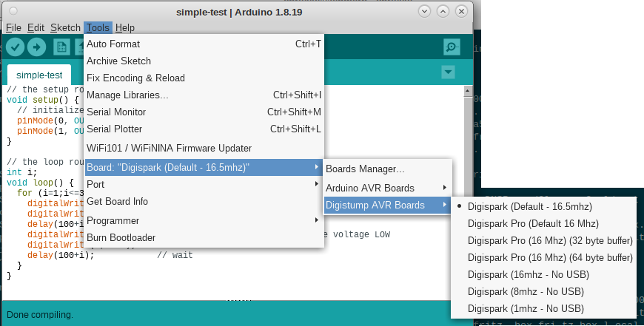Click the 'Done compiling.' status text
This screenshot has width=644, height=326.
click(x=40, y=315)
